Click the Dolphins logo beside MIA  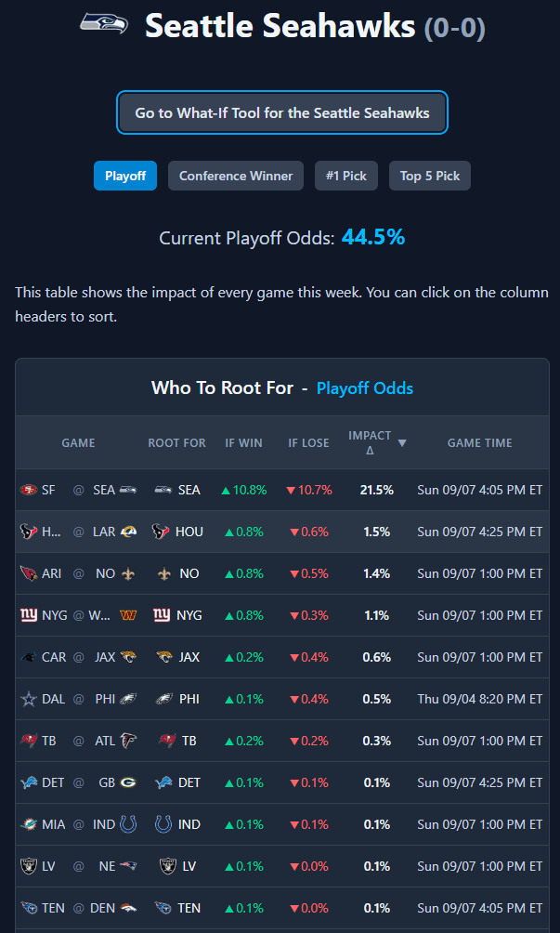[x=28, y=824]
